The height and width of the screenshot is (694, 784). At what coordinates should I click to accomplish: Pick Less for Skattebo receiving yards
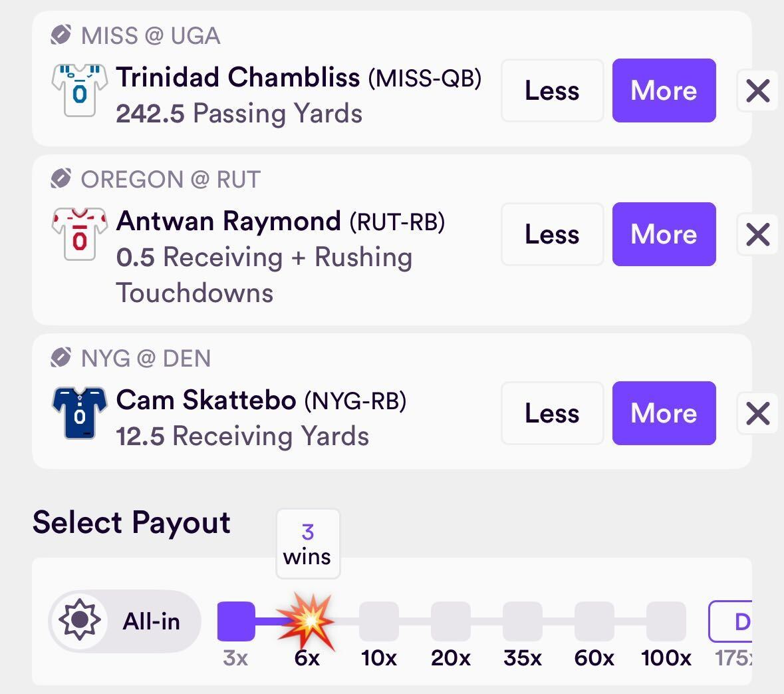tap(552, 413)
